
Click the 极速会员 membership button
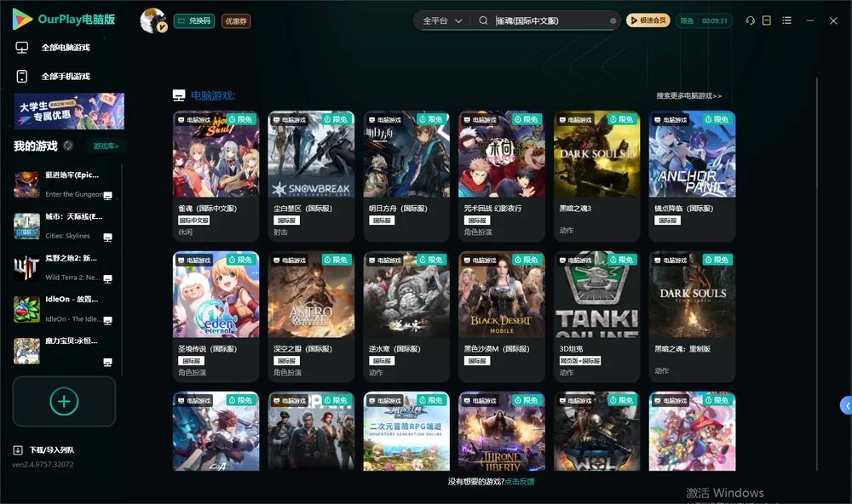(648, 20)
